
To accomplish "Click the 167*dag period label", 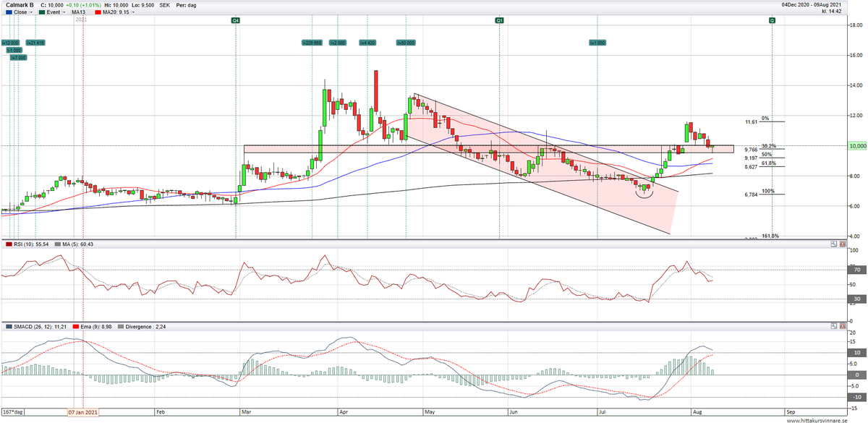I will tap(13, 411).
